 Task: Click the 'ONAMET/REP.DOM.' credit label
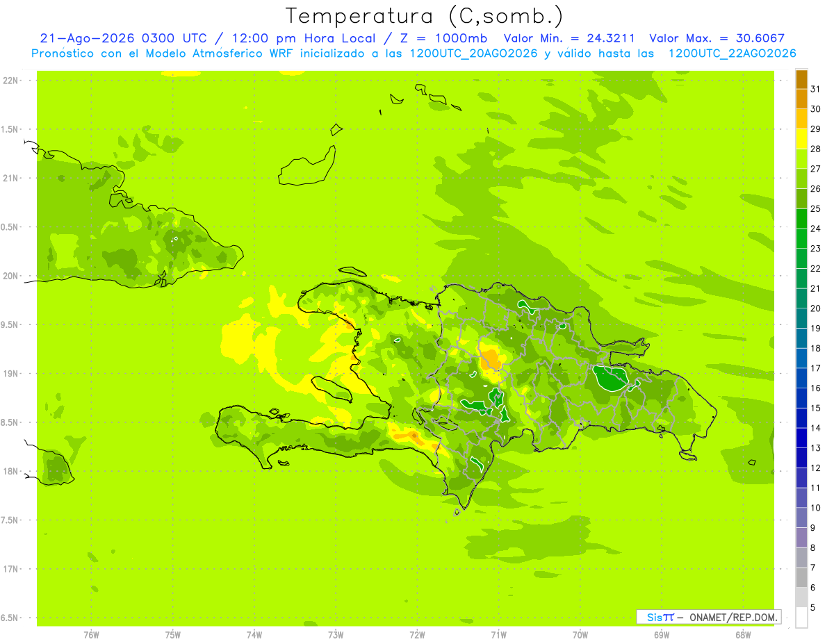click(733, 617)
